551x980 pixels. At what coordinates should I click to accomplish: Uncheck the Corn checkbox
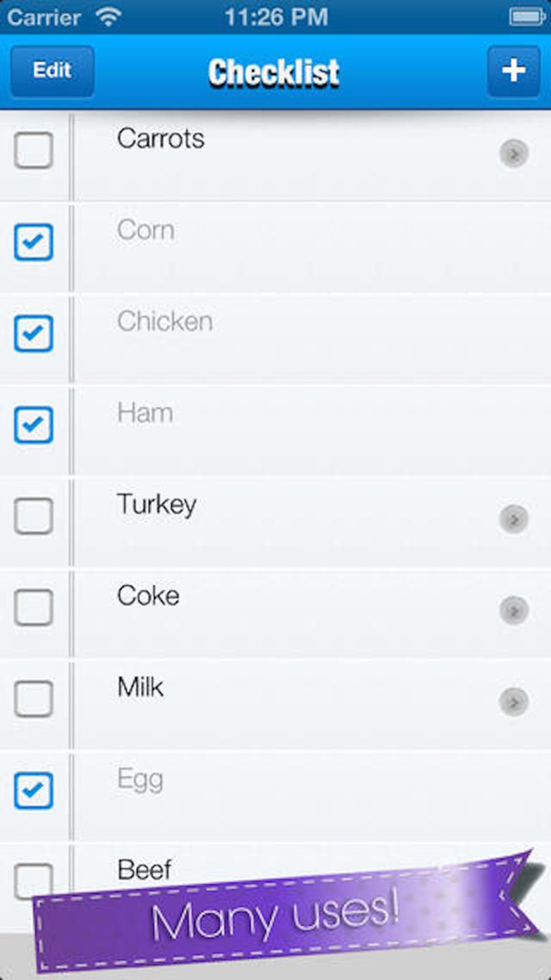point(34,241)
